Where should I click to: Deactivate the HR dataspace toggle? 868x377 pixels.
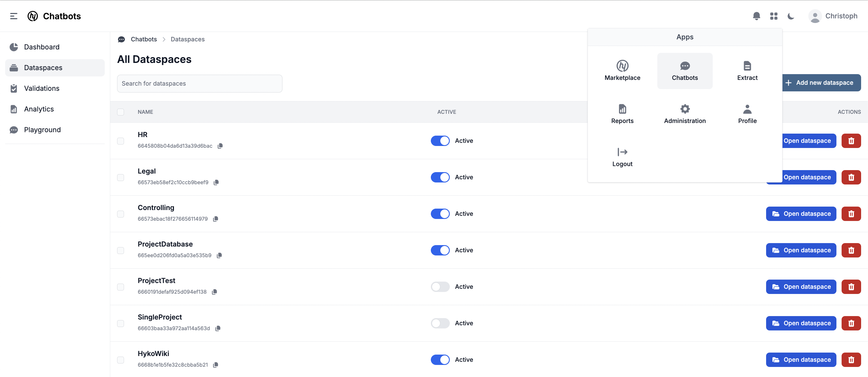(x=440, y=141)
